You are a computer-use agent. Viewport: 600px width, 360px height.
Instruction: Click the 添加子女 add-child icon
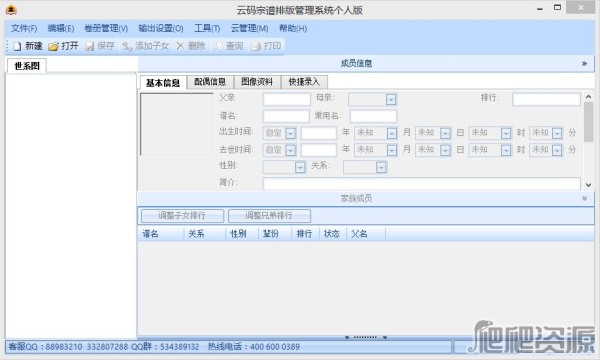tap(127, 46)
